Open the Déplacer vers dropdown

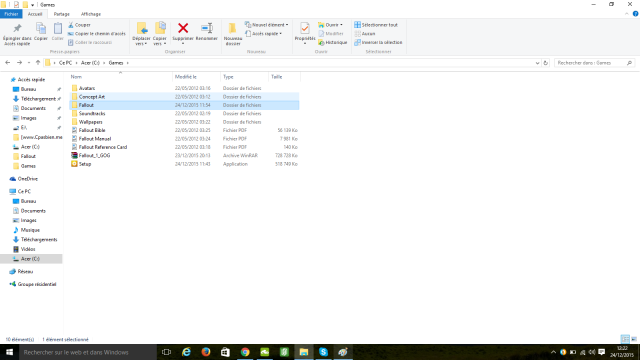141,34
